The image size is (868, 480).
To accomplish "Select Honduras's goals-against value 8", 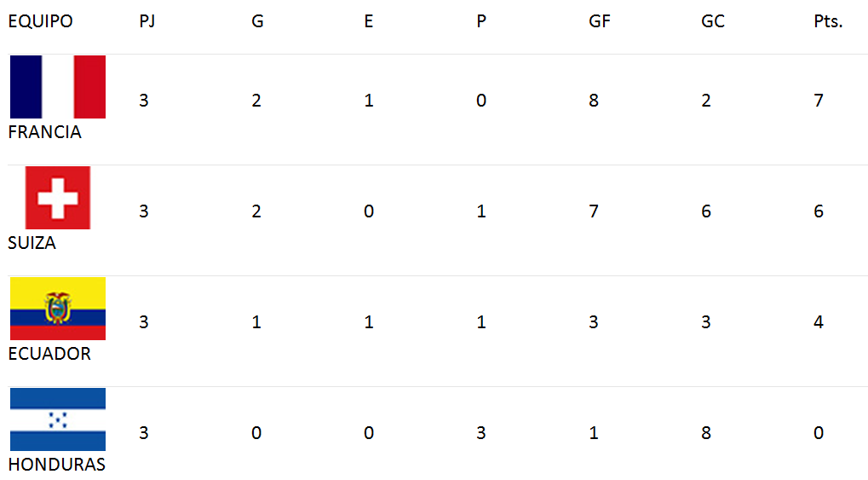I will click(706, 433).
